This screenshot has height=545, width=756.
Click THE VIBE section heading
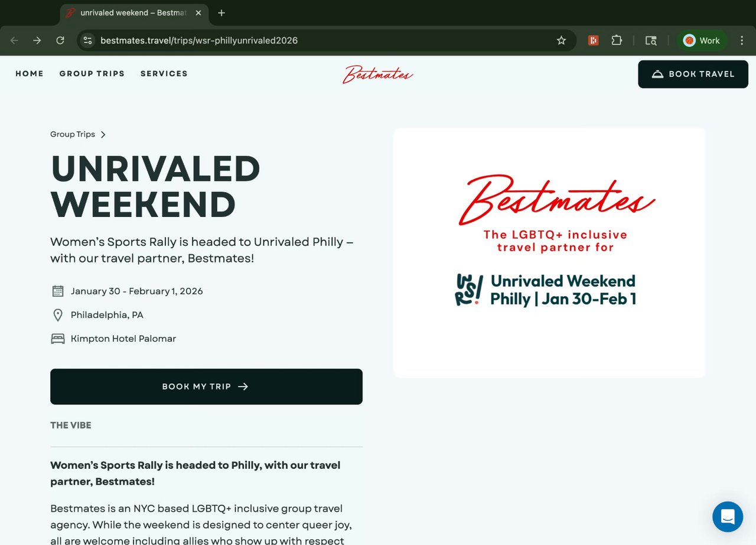click(71, 425)
